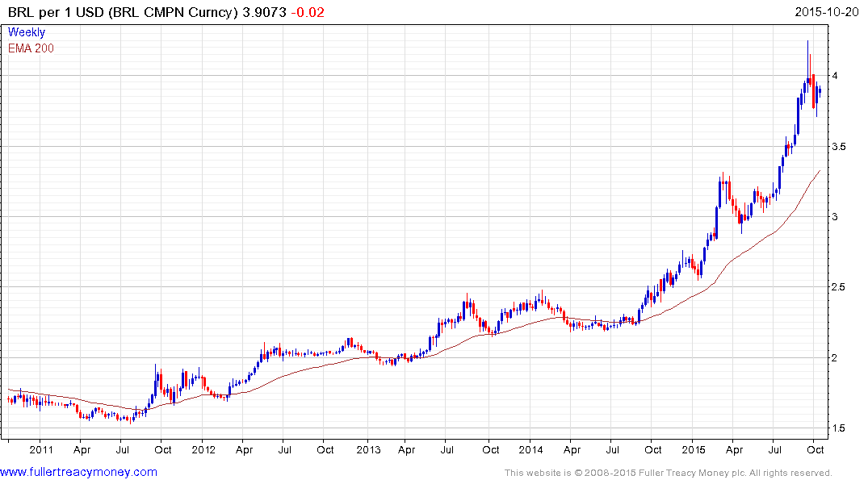
Task: Click the 2.5 level on the price axis
Action: click(x=838, y=287)
